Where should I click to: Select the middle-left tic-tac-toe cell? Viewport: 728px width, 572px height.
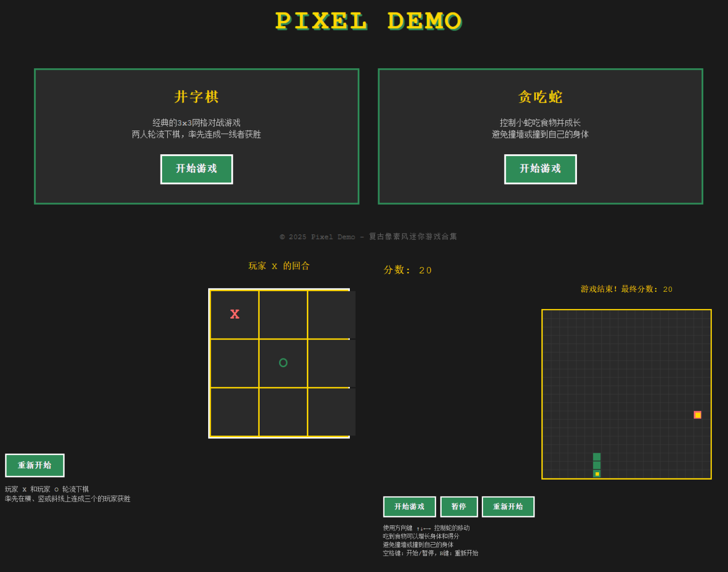pos(234,363)
